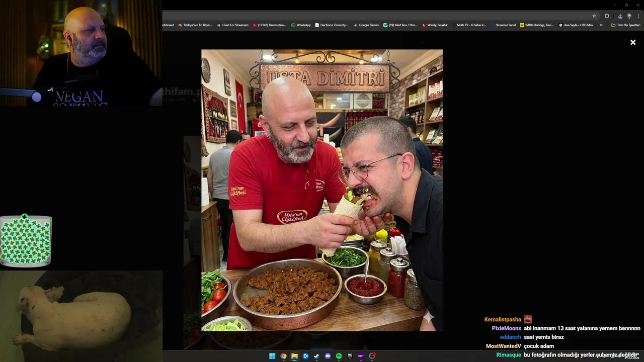The image size is (644, 362).
Task: Expand the hidden bookmarks chevron
Action: (x=601, y=25)
